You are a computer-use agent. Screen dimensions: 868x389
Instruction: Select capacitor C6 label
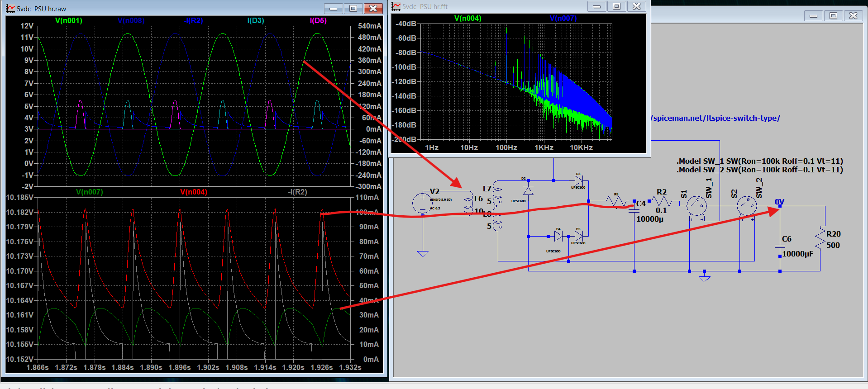(787, 239)
